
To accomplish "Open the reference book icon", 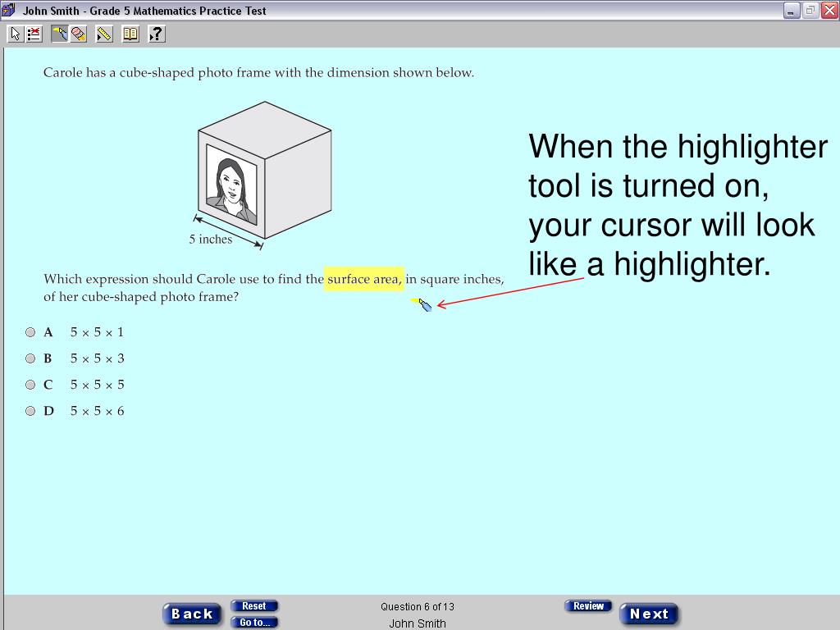I will tap(130, 34).
